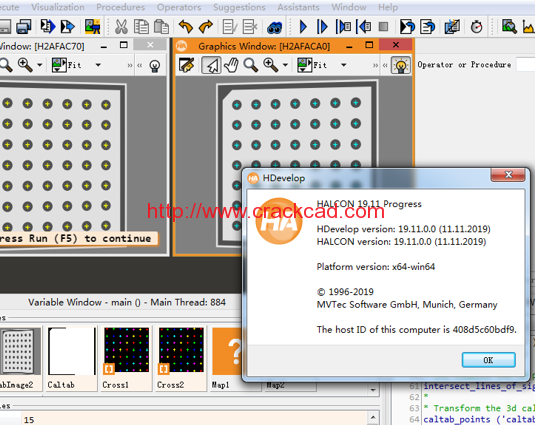The height and width of the screenshot is (425, 535).
Task: Click the host ID text in the dialog
Action: pyautogui.click(x=416, y=329)
